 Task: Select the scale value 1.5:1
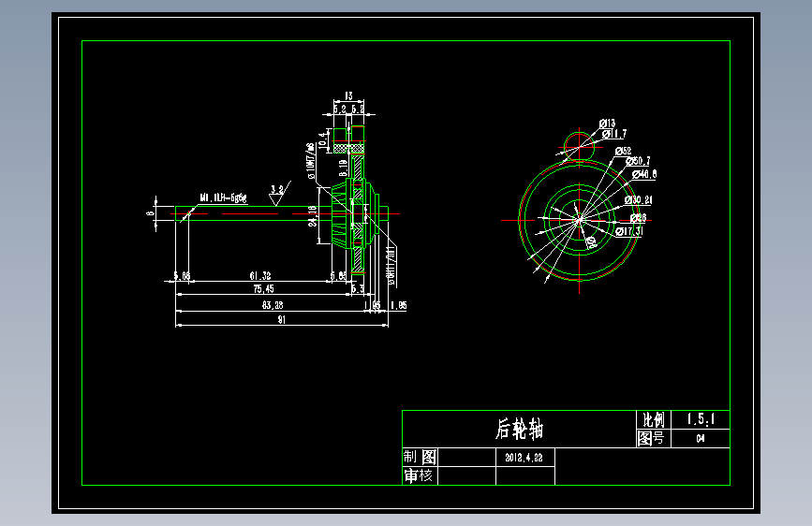pyautogui.click(x=701, y=419)
